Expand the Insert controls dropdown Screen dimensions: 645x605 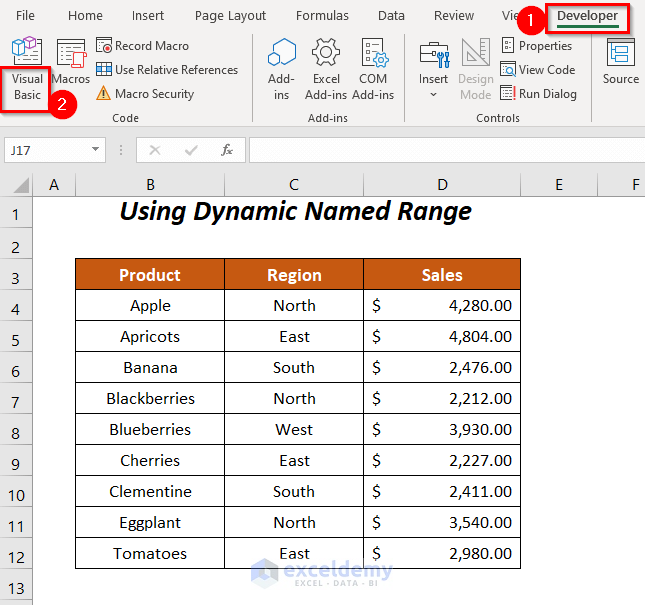click(434, 95)
